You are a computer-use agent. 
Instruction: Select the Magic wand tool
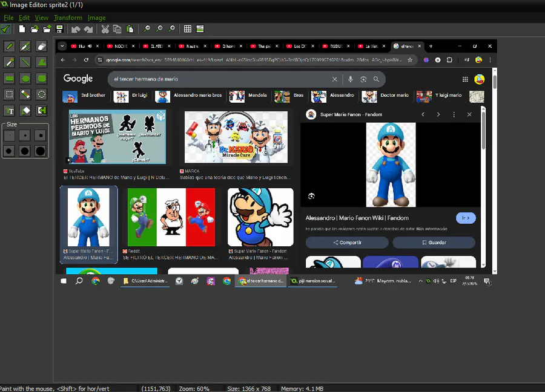click(x=25, y=94)
